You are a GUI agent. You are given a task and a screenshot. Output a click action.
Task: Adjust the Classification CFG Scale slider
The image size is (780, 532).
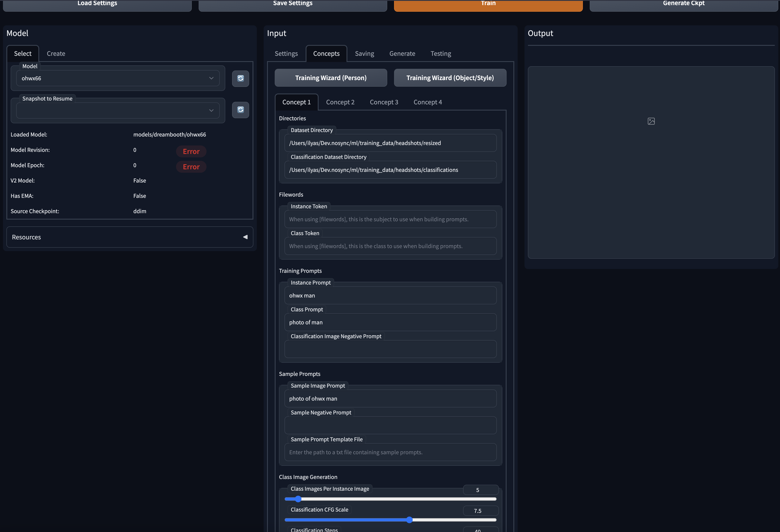click(390, 520)
